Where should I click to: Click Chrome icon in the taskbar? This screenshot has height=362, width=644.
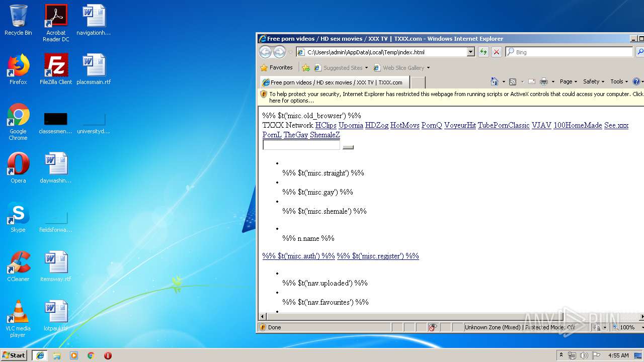pyautogui.click(x=91, y=355)
